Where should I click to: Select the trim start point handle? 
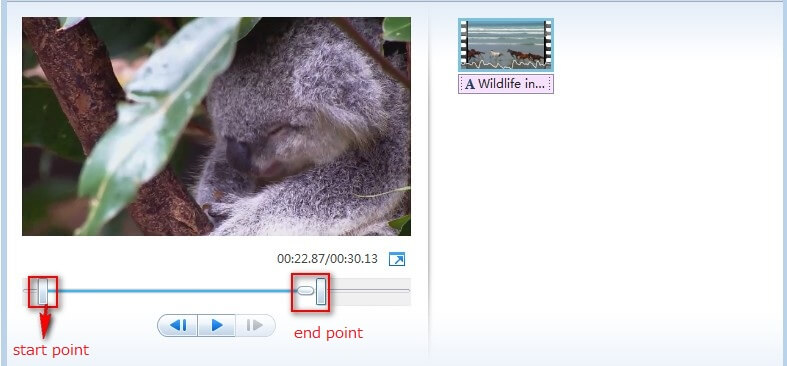click(43, 291)
